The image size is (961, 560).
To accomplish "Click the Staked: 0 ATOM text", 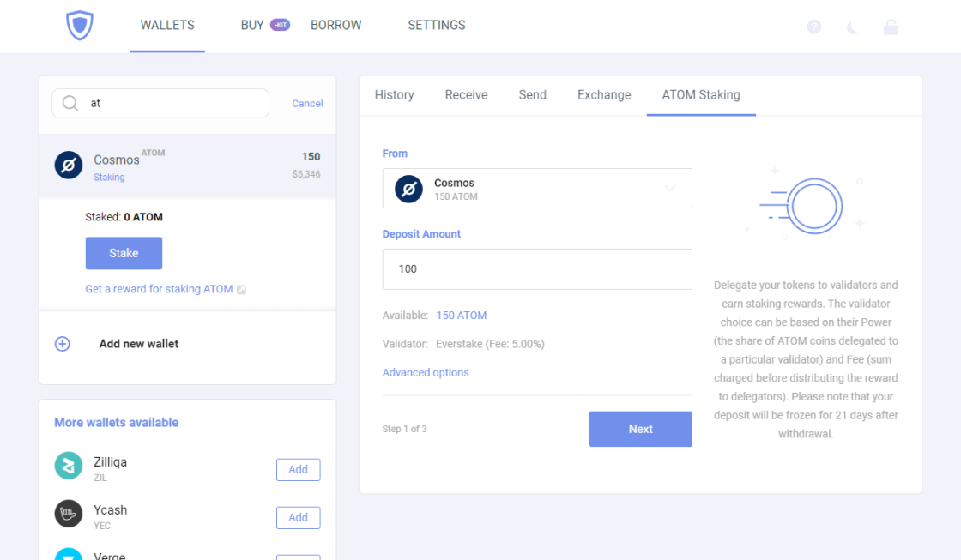I will (x=124, y=217).
